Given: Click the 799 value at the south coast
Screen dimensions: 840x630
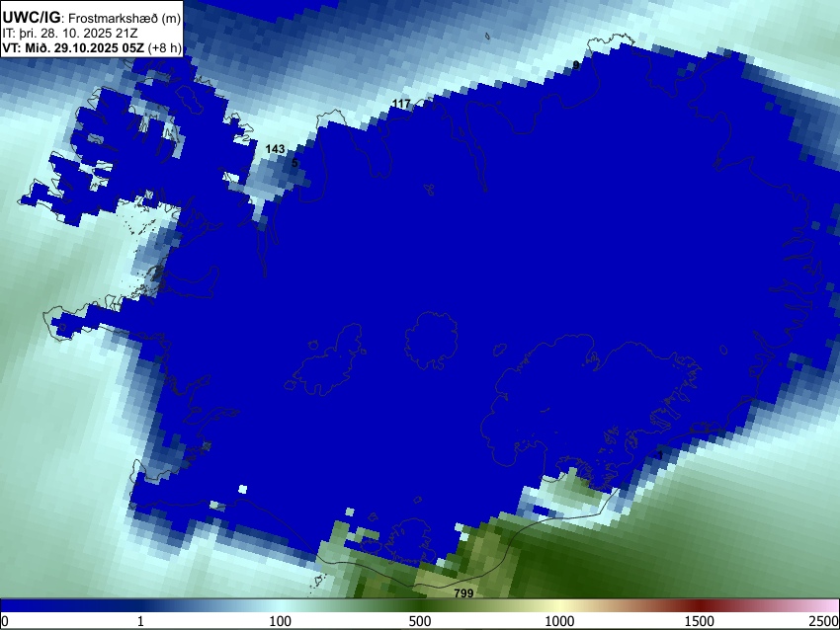Looking at the screenshot, I should [x=463, y=593].
